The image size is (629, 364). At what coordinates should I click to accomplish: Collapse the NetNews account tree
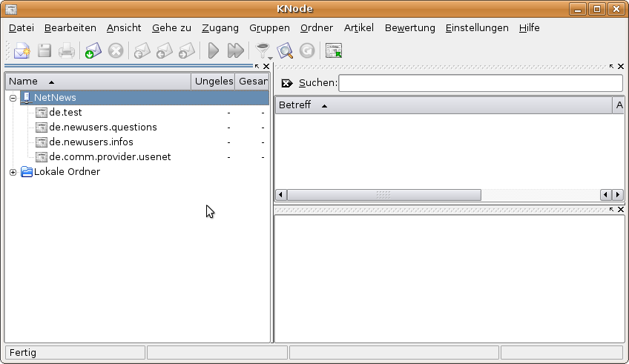tap(13, 98)
